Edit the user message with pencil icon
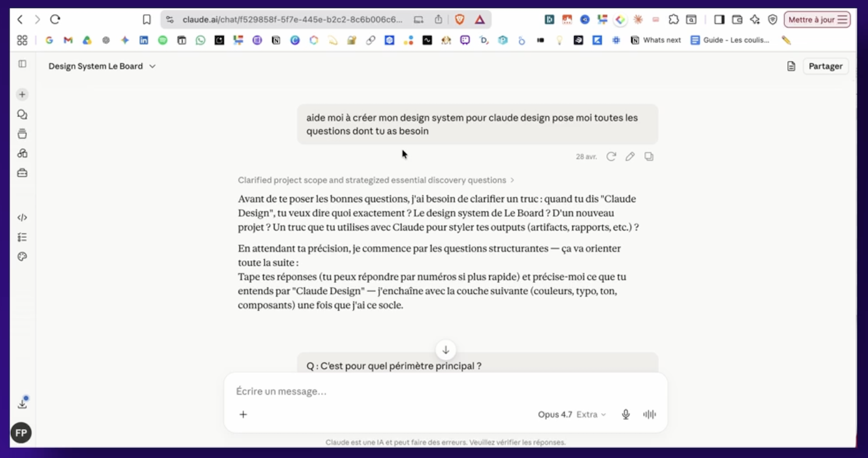868x458 pixels. (630, 157)
